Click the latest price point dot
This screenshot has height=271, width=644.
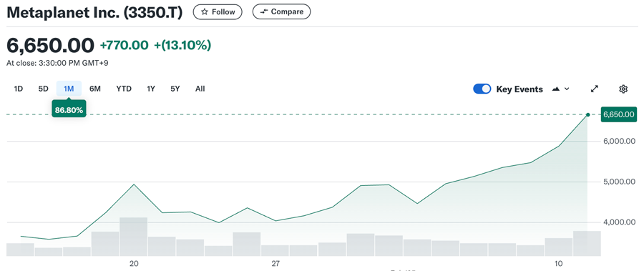click(x=587, y=115)
